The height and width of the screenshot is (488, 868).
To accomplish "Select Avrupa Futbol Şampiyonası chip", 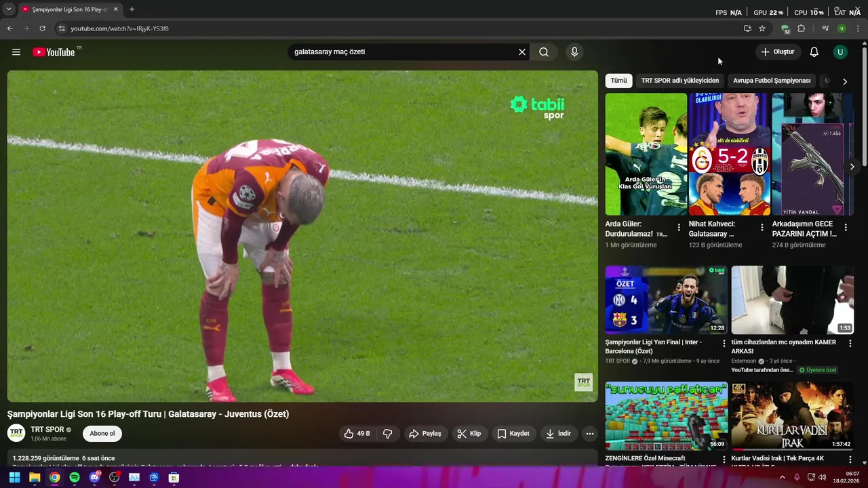I will (772, 81).
